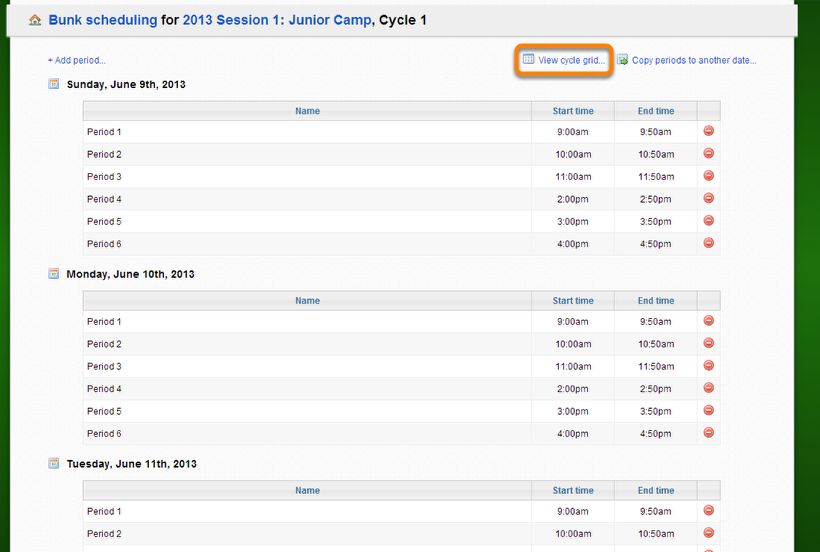Open the Bunk scheduling link

point(102,20)
